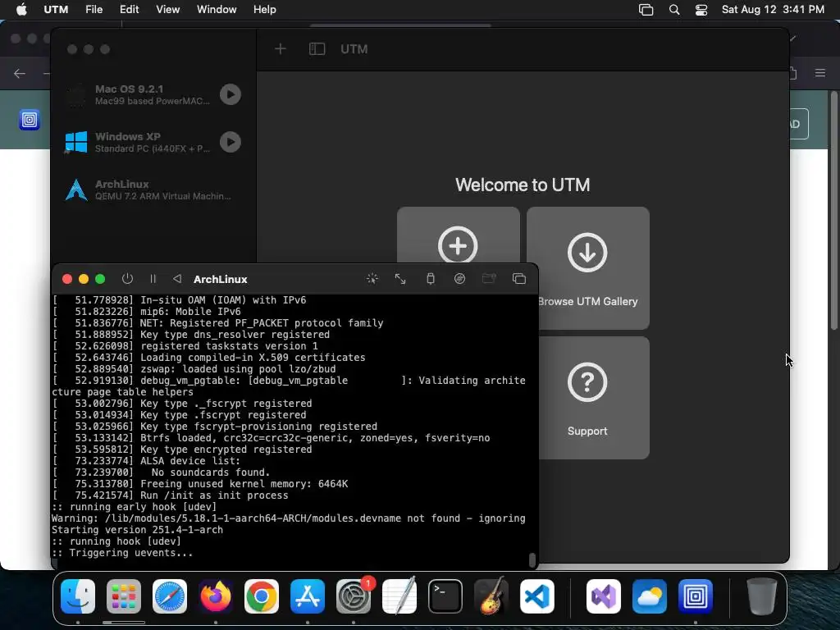The height and width of the screenshot is (630, 840).
Task: Open Visual Studio Code from the Dock
Action: coord(537,596)
